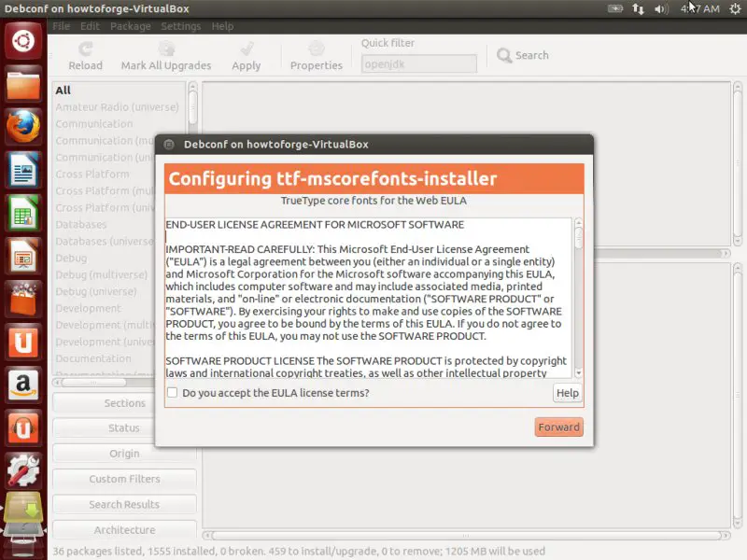
Task: Launch Firefox from the dock
Action: [23, 127]
